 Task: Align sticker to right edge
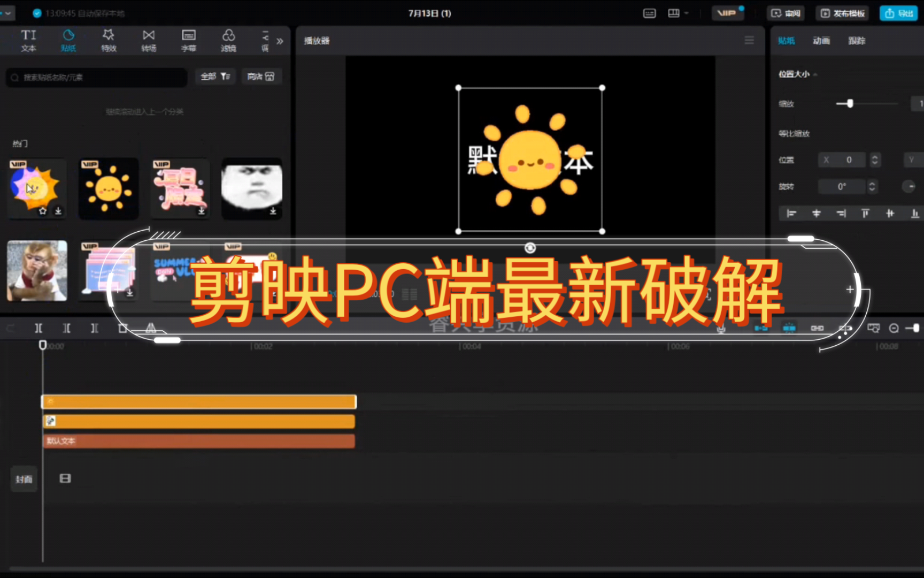(x=841, y=214)
